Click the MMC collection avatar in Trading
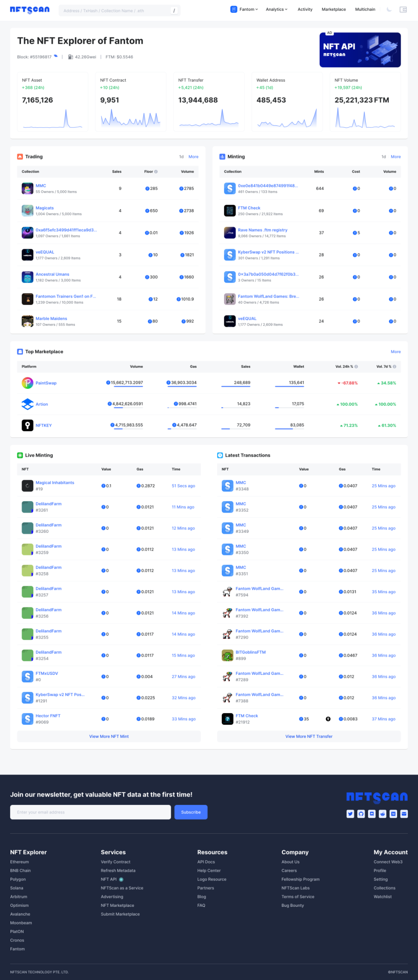The height and width of the screenshot is (980, 418). coord(27,189)
